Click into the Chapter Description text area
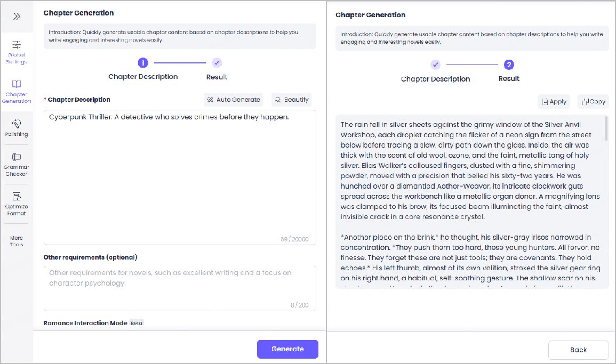Image resolution: width=616 pixels, height=364 pixels. coord(179,176)
